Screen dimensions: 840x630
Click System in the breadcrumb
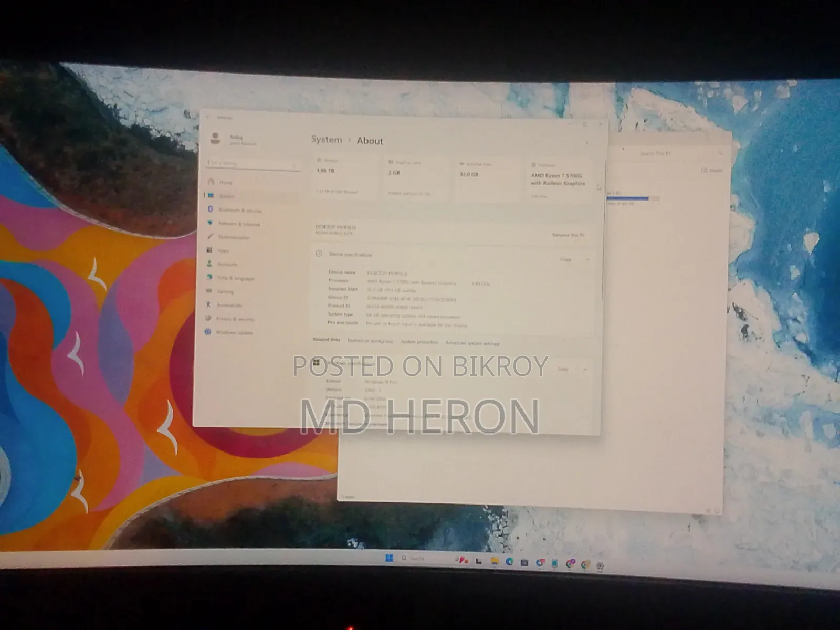(x=327, y=139)
